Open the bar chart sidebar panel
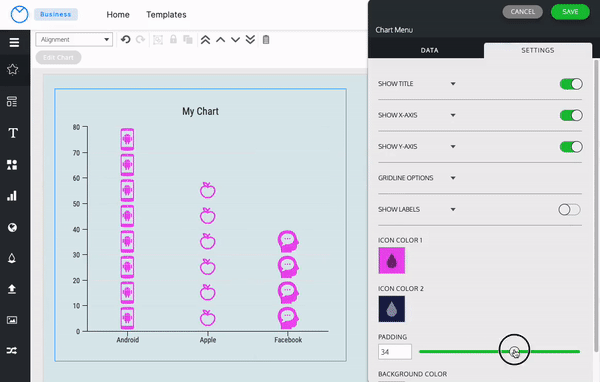Image resolution: width=600 pixels, height=382 pixels. point(12,196)
